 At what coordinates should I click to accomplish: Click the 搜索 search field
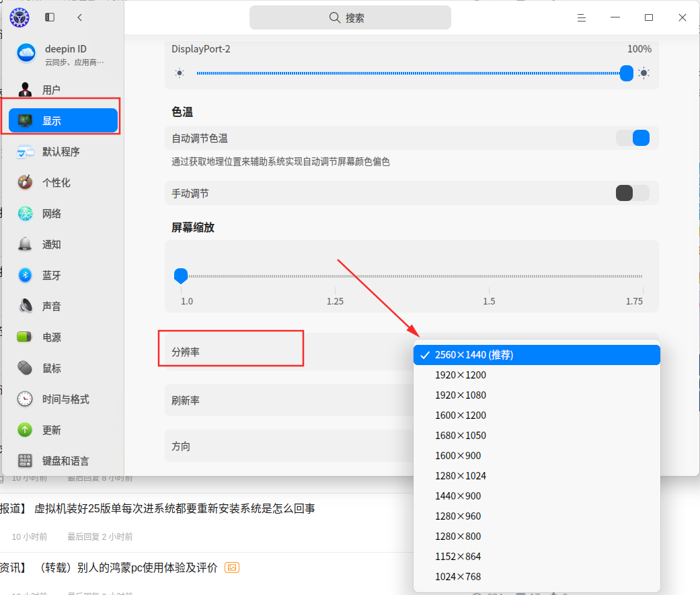click(350, 17)
